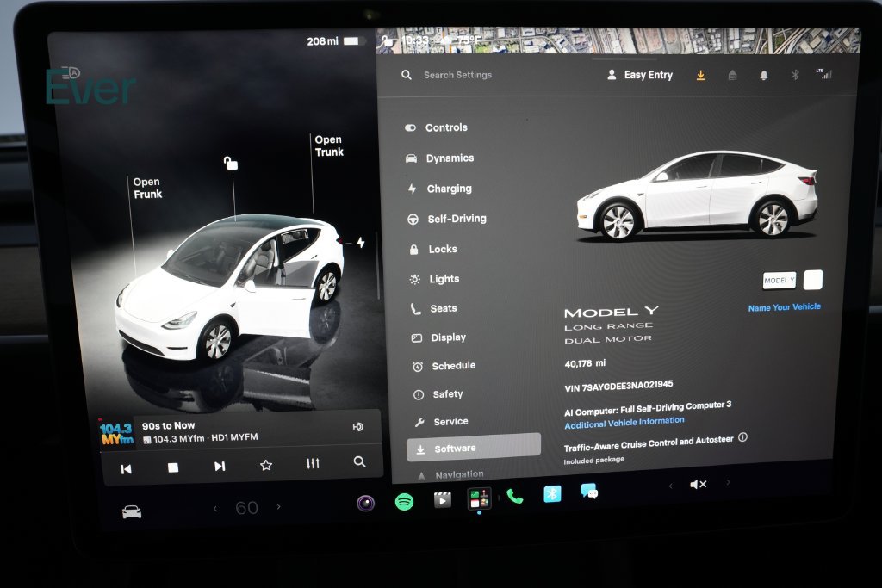The height and width of the screenshot is (588, 882).
Task: Open the dashcam camera app
Action: coord(365,503)
